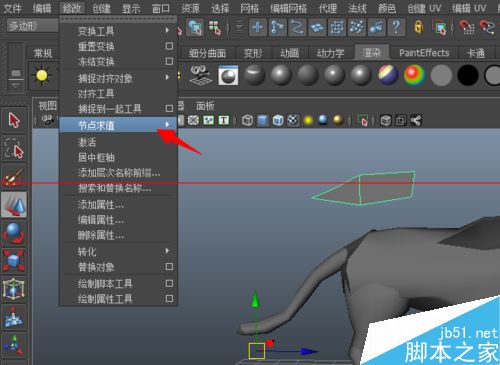Toggle Textured display checker icon
This screenshot has height=365, width=500.
click(293, 120)
